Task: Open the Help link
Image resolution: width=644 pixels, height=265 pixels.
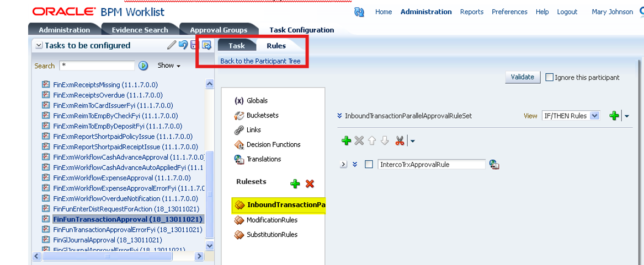Action: click(542, 12)
